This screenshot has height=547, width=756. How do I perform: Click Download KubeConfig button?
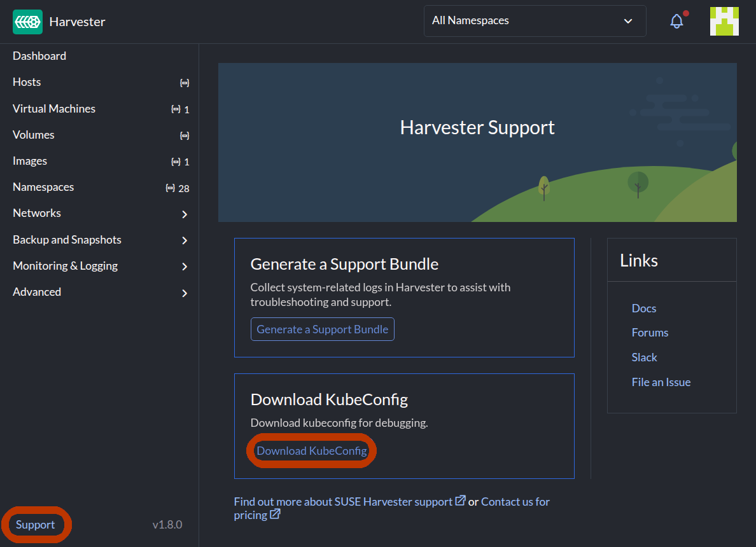coord(311,450)
